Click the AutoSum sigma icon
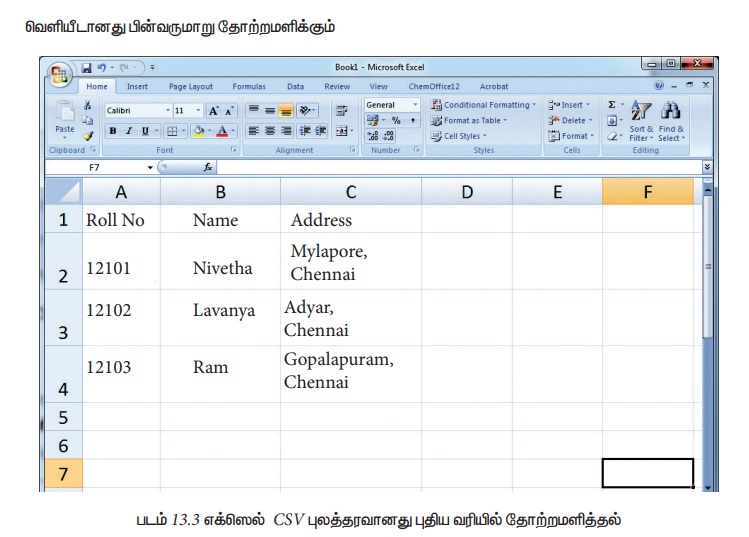749x537 pixels. pyautogui.click(x=612, y=104)
